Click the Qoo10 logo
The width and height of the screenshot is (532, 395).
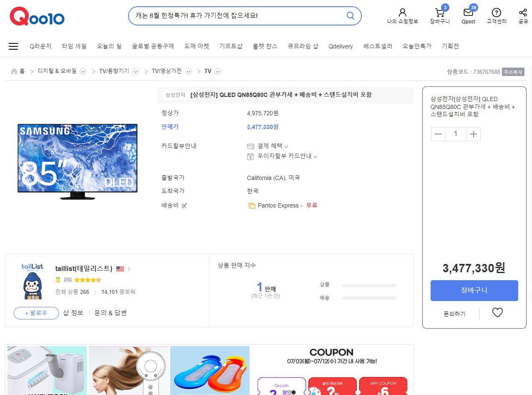coord(37,16)
